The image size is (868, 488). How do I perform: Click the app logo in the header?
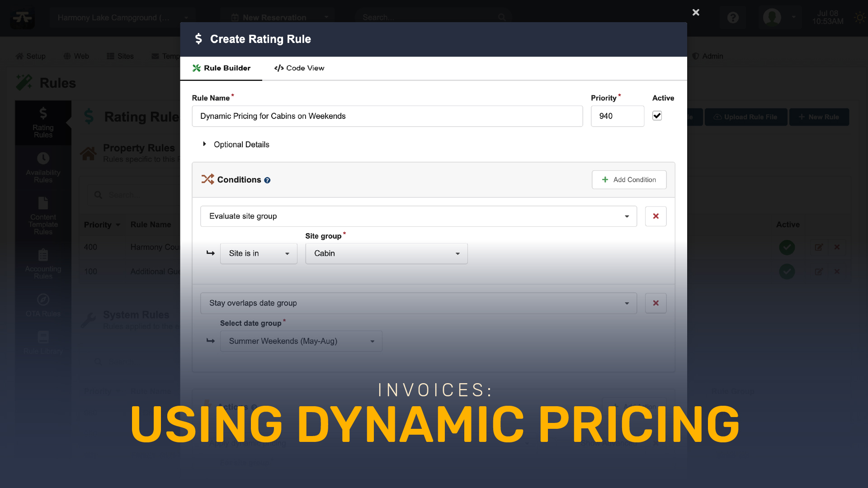tap(22, 18)
